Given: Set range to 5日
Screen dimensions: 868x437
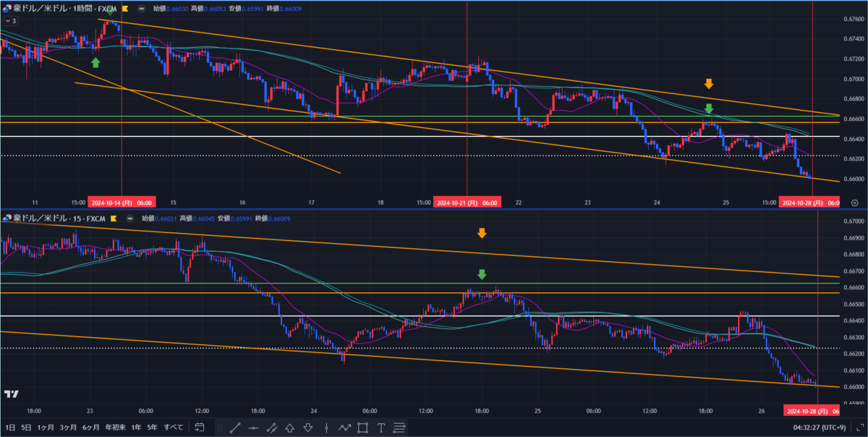Looking at the screenshot, I should click(26, 428).
